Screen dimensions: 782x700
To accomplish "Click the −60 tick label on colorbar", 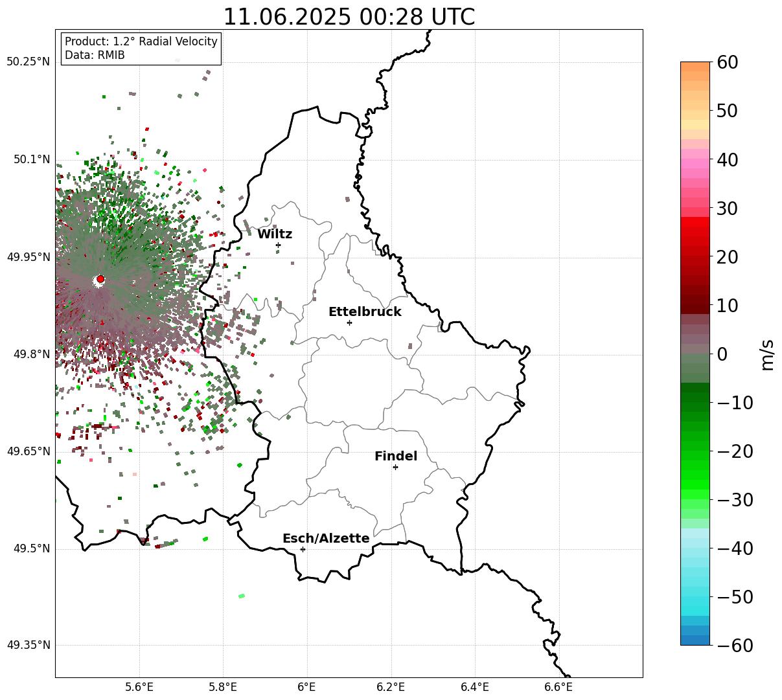I will [x=735, y=646].
